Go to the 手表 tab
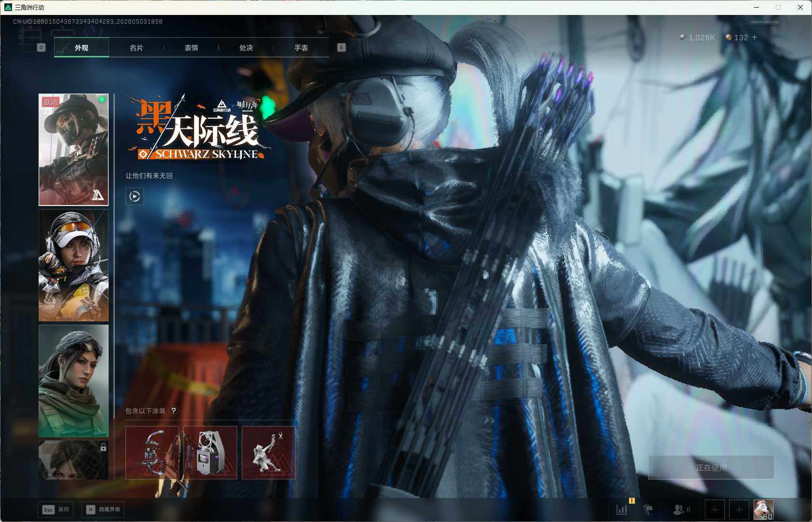Viewport: 812px width, 522px height. point(301,48)
